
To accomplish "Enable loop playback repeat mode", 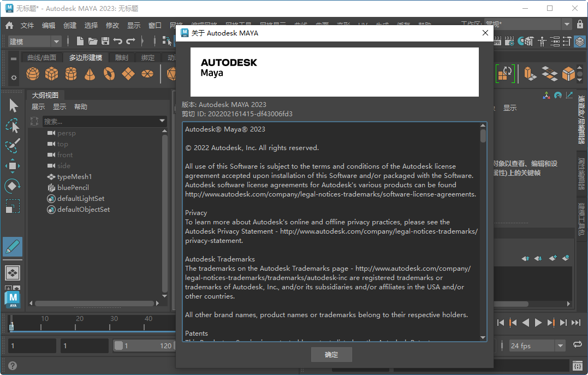I will tap(578, 345).
